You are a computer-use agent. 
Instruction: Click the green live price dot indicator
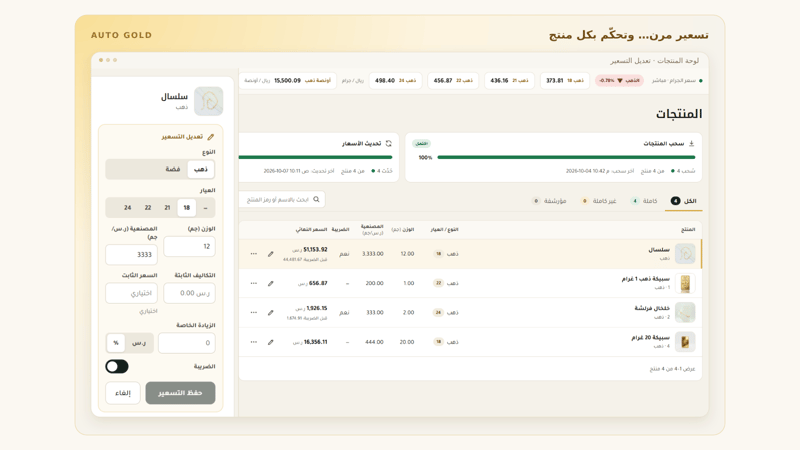(x=701, y=81)
